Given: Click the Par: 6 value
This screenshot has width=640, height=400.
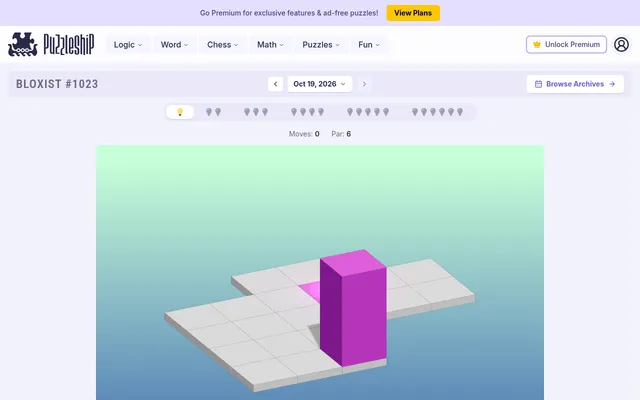Looking at the screenshot, I should coord(341,134).
